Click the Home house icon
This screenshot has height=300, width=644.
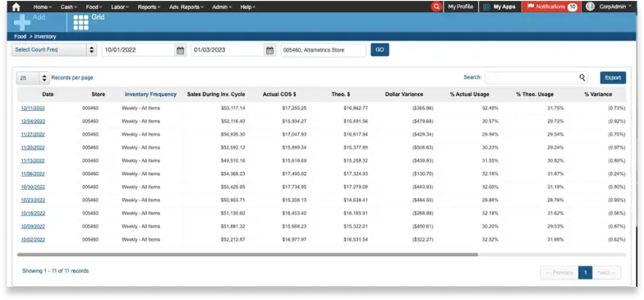point(16,7)
